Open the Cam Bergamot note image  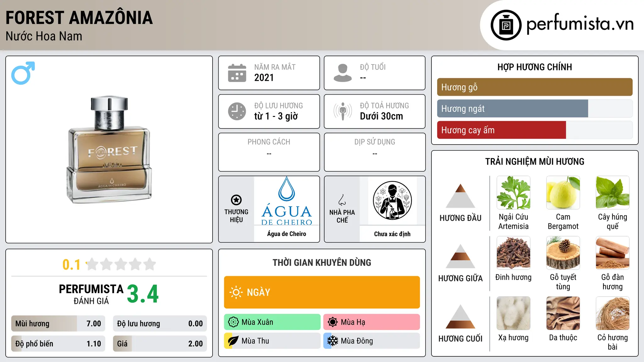click(563, 193)
